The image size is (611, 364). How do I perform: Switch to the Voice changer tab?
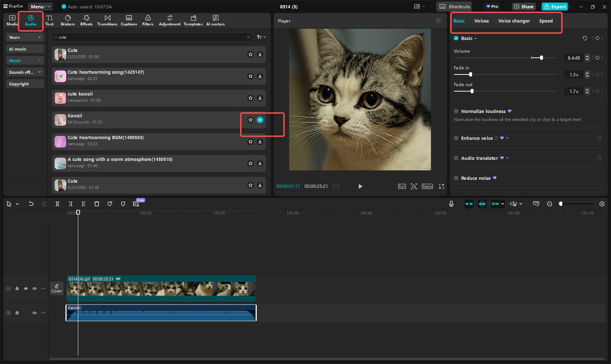click(x=514, y=21)
